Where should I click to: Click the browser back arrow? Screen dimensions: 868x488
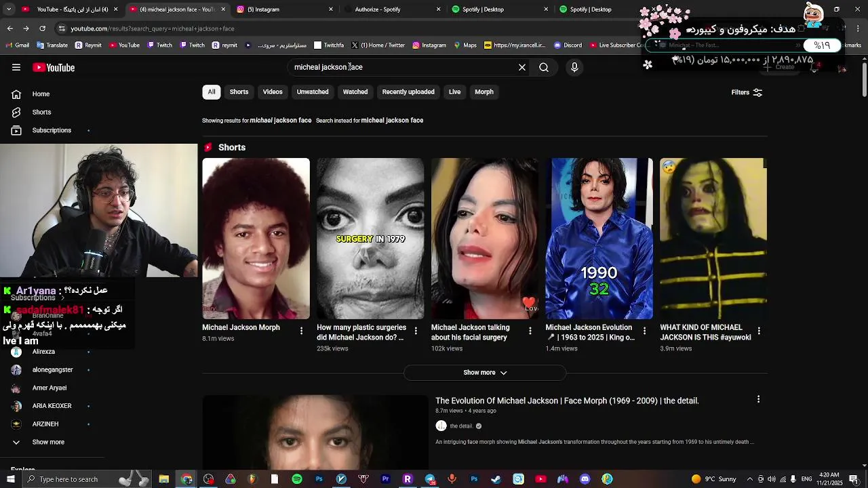[x=9, y=28]
